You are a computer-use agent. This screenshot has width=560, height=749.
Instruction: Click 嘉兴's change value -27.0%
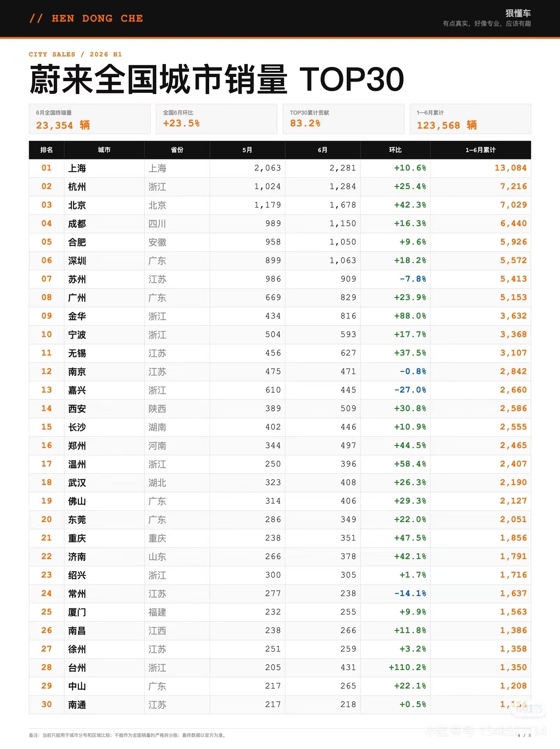[x=410, y=390]
